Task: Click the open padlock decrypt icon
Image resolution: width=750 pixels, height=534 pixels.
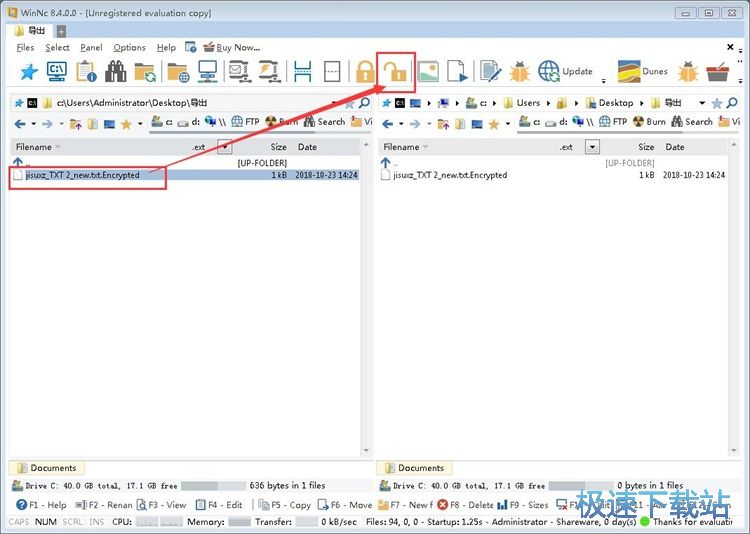Action: [x=395, y=72]
